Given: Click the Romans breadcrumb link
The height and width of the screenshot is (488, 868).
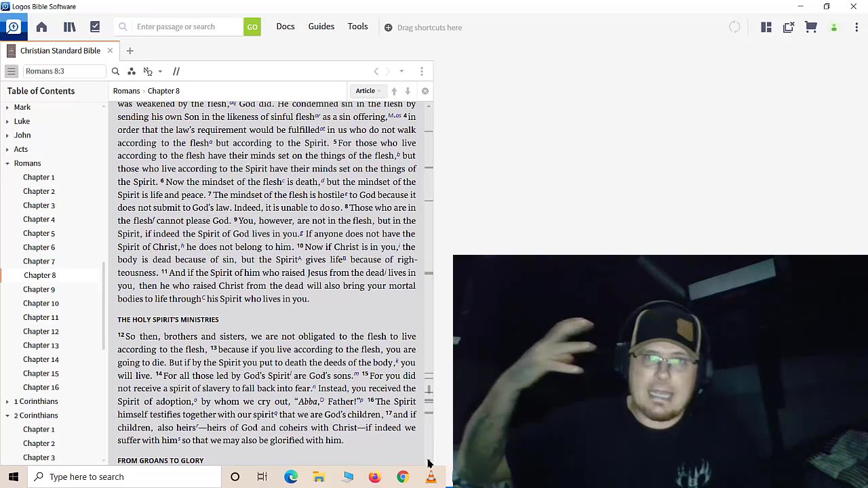Looking at the screenshot, I should pyautogui.click(x=126, y=91).
